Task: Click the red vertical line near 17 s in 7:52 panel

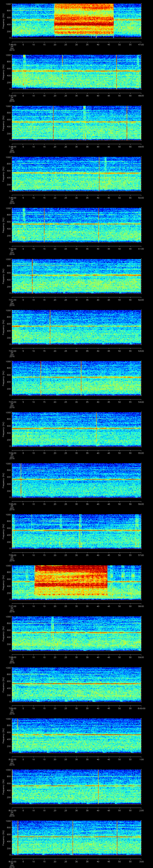Action: point(50,327)
